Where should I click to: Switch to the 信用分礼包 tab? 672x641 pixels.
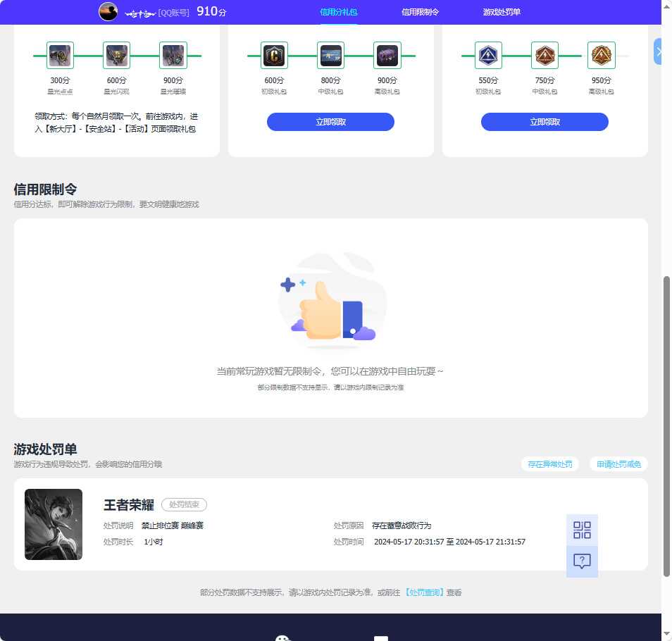(x=339, y=12)
